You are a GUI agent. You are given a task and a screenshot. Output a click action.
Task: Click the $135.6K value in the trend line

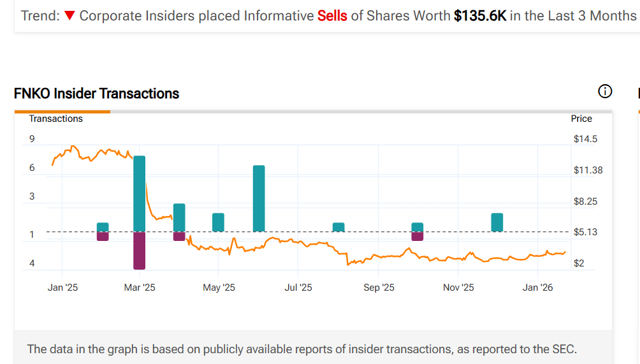click(479, 16)
